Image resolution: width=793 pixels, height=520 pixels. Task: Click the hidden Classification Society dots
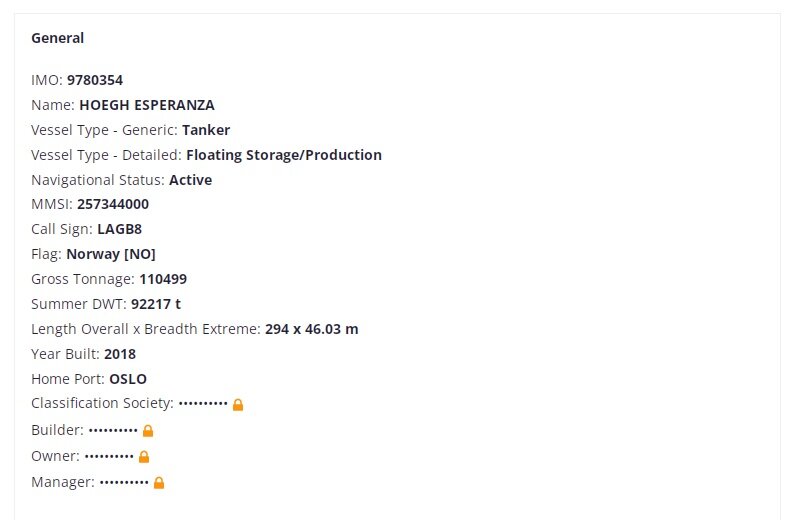203,404
